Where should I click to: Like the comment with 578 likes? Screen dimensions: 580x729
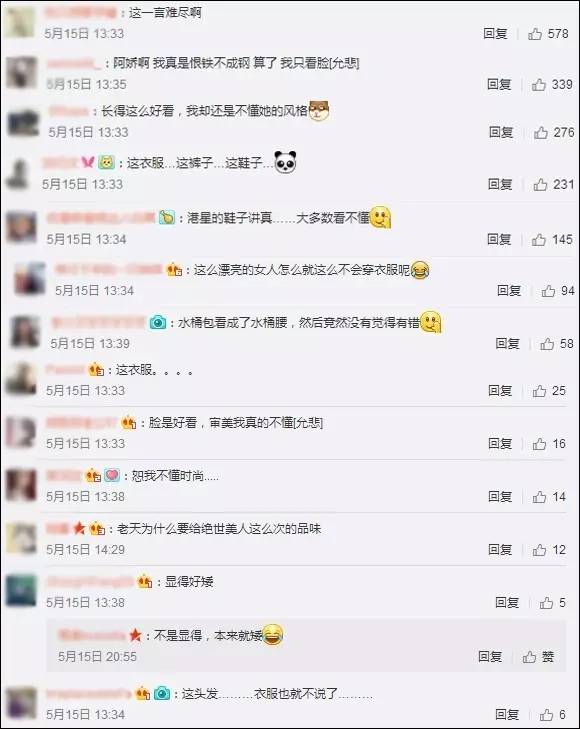click(x=548, y=33)
